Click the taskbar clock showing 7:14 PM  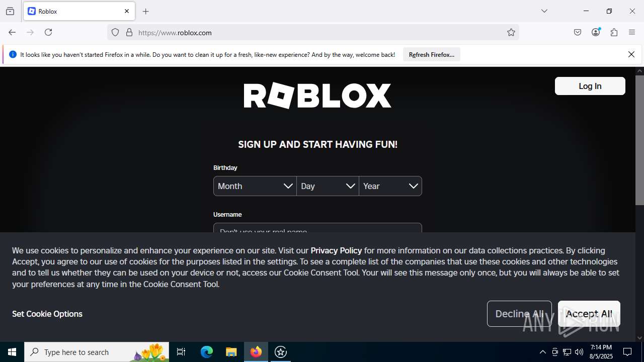[601, 352]
